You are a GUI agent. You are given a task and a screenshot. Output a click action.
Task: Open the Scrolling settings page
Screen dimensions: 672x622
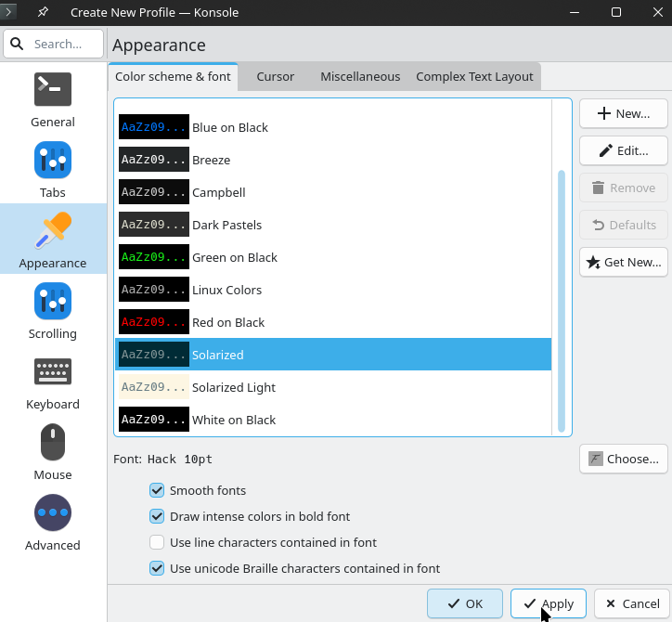click(53, 311)
